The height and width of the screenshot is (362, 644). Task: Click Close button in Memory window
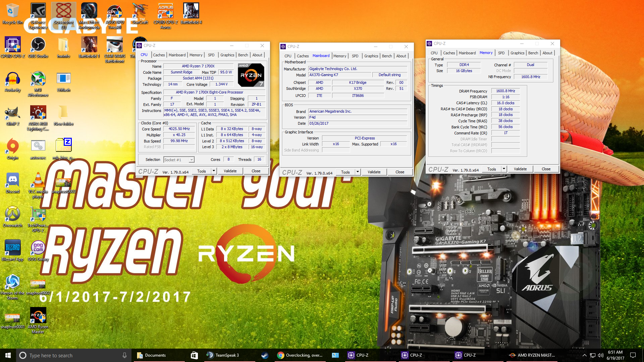546,169
